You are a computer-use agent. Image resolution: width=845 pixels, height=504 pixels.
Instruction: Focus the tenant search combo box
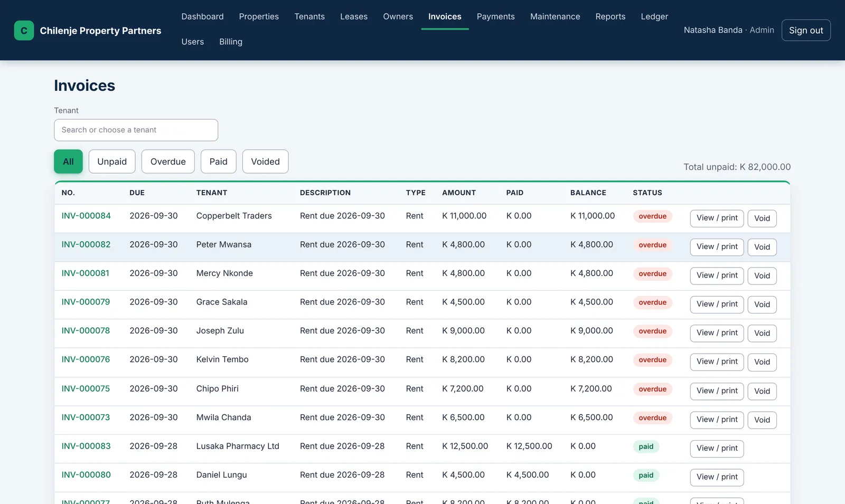point(136,130)
